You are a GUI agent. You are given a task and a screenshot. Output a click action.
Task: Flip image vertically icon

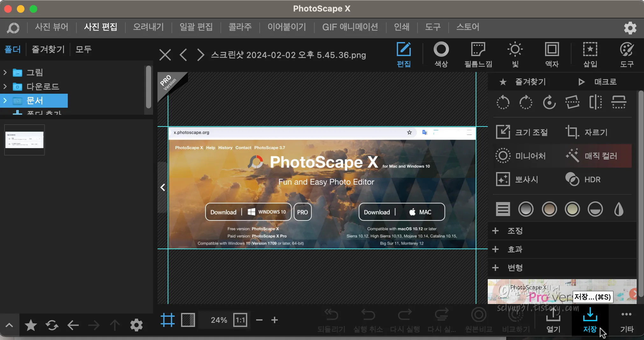pyautogui.click(x=619, y=102)
